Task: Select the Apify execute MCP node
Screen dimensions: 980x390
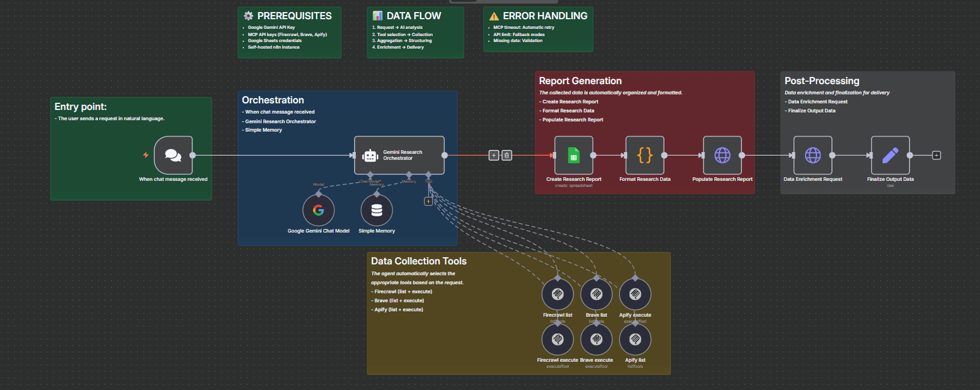Action: pos(635,294)
